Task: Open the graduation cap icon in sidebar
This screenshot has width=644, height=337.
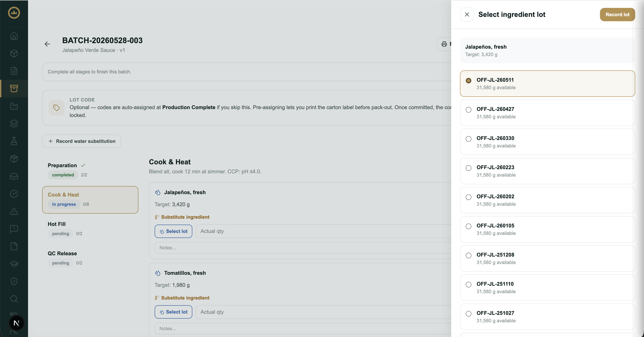Action: click(x=14, y=264)
